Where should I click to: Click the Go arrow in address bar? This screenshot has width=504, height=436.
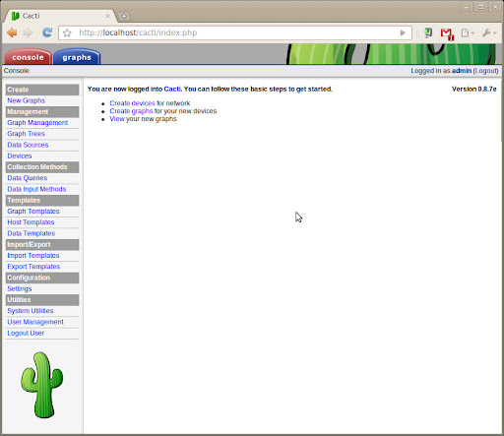tap(403, 32)
